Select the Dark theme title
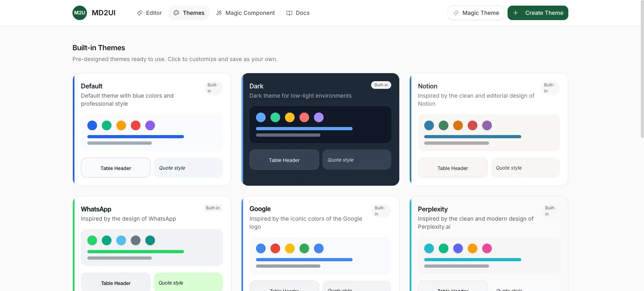The image size is (644, 291). [256, 86]
